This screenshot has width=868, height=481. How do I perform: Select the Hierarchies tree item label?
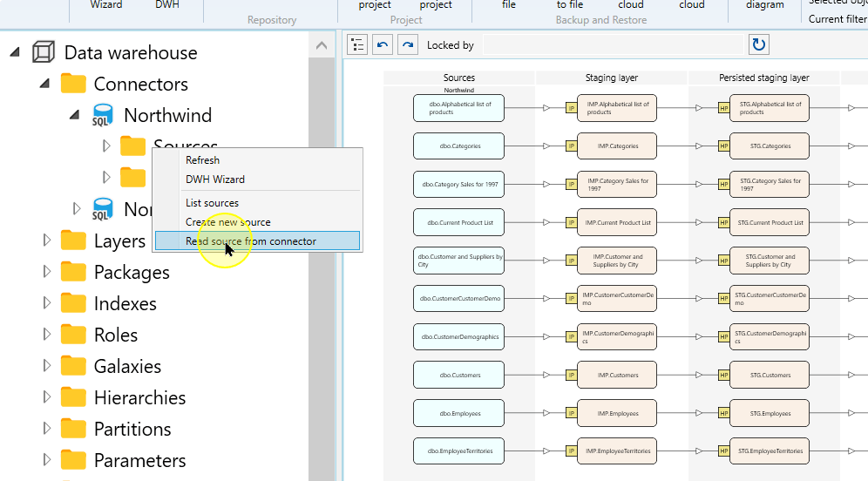tap(139, 397)
